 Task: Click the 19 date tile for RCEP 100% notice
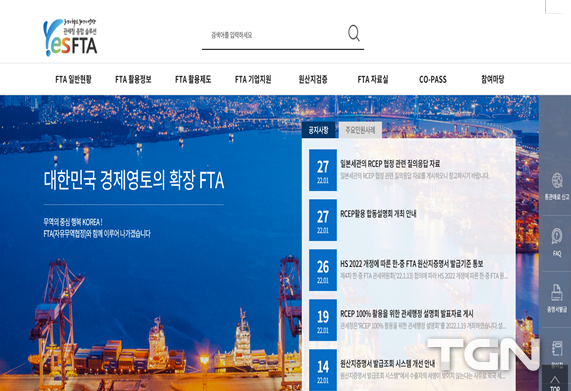pyautogui.click(x=323, y=320)
